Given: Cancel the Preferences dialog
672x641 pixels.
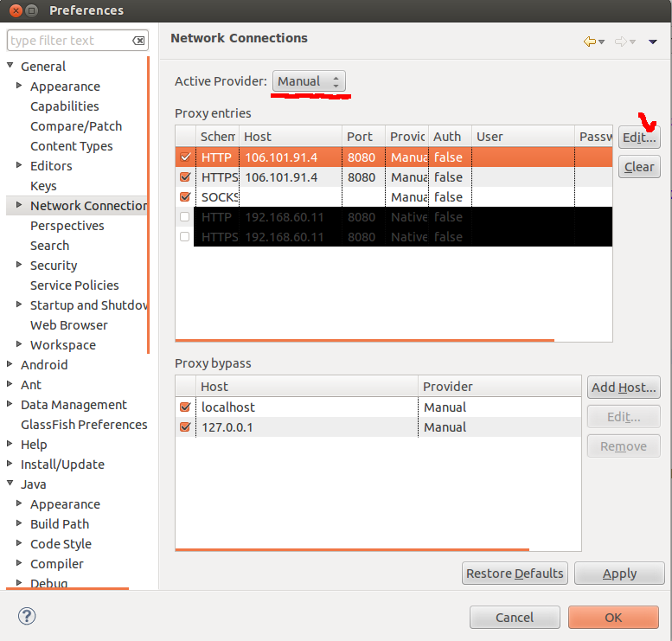Looking at the screenshot, I should [515, 618].
